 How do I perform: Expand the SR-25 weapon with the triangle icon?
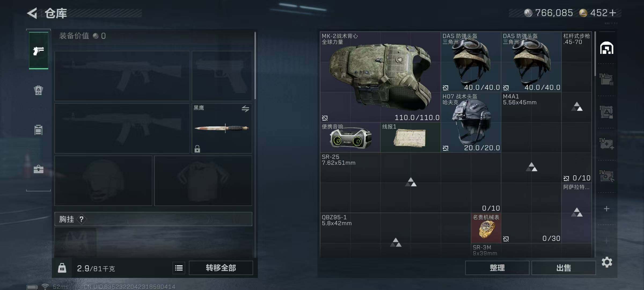(x=411, y=182)
